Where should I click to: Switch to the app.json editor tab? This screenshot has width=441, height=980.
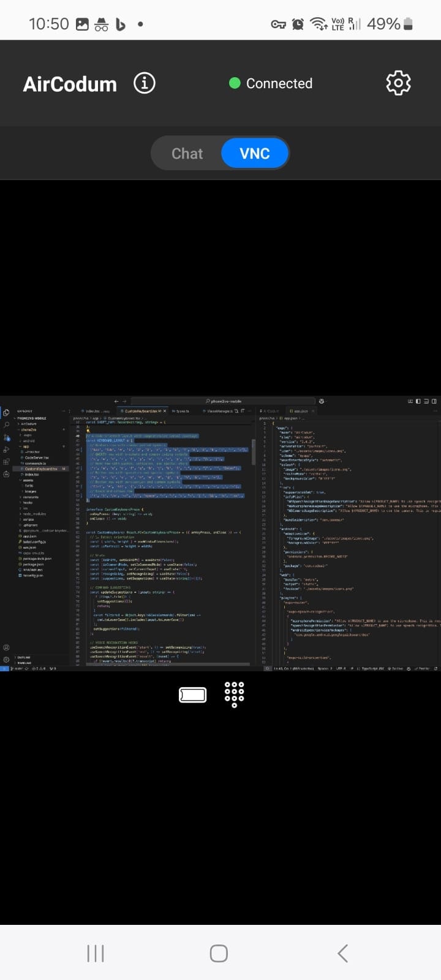point(301,410)
